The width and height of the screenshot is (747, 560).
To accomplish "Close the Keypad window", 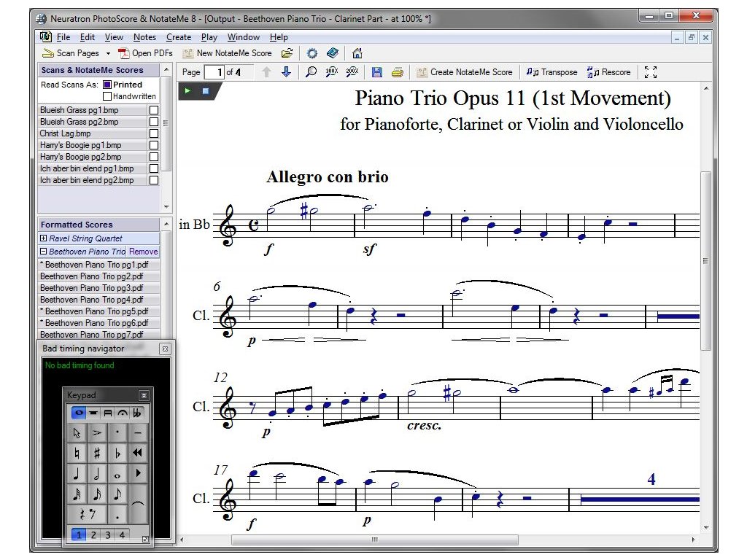I will 144,395.
